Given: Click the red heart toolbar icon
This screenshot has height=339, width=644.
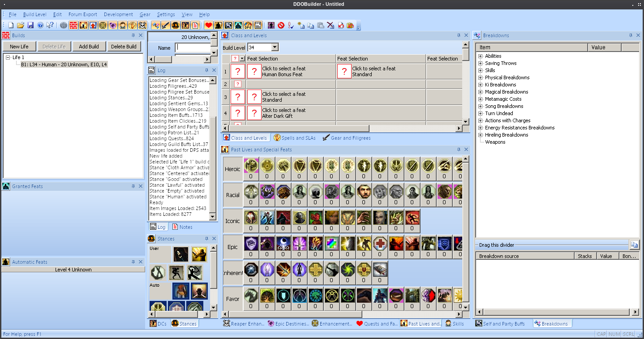Looking at the screenshot, I should coord(208,26).
